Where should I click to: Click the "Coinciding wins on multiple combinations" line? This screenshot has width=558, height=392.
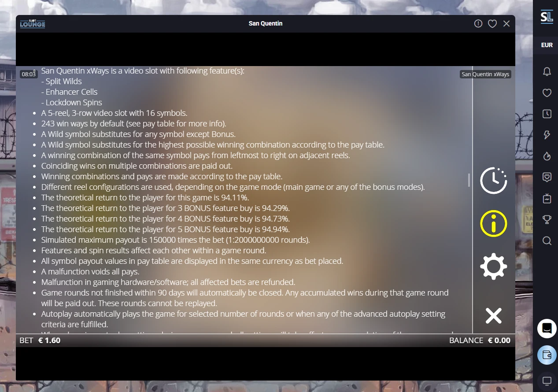[137, 166]
